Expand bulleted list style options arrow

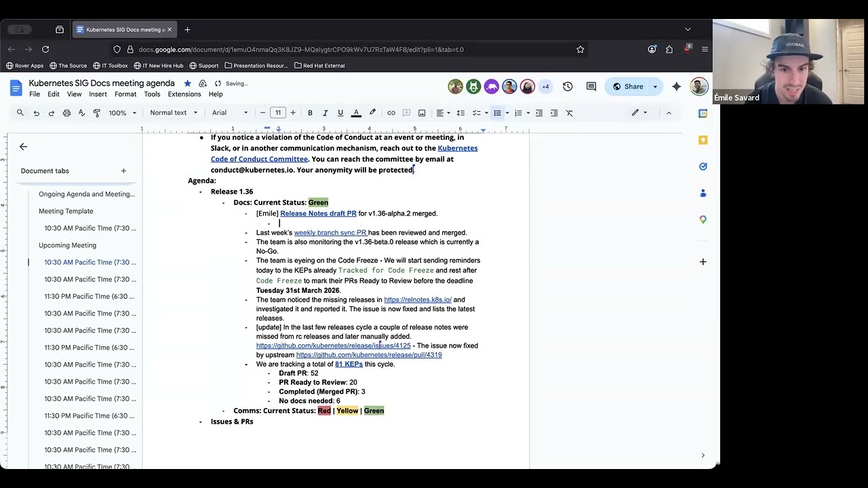pos(507,113)
